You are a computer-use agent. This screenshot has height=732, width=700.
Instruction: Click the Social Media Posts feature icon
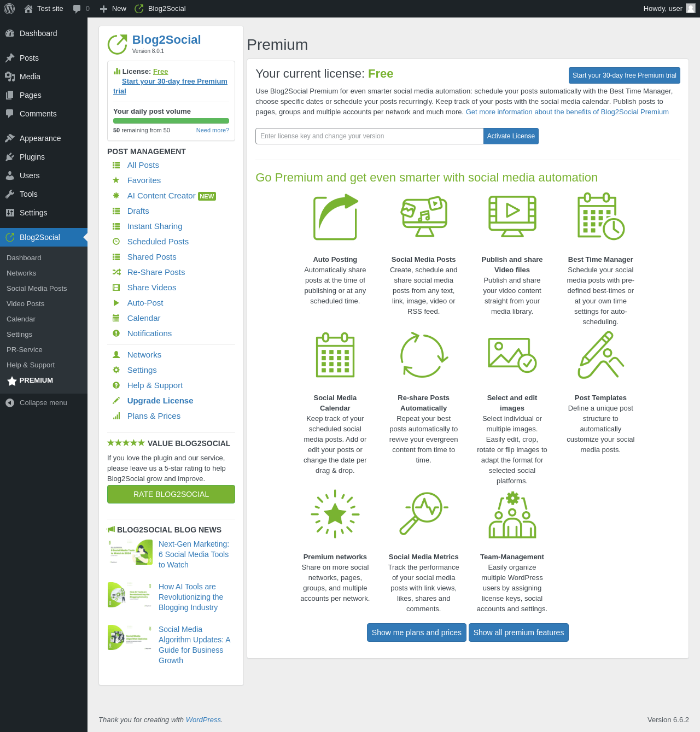424,216
